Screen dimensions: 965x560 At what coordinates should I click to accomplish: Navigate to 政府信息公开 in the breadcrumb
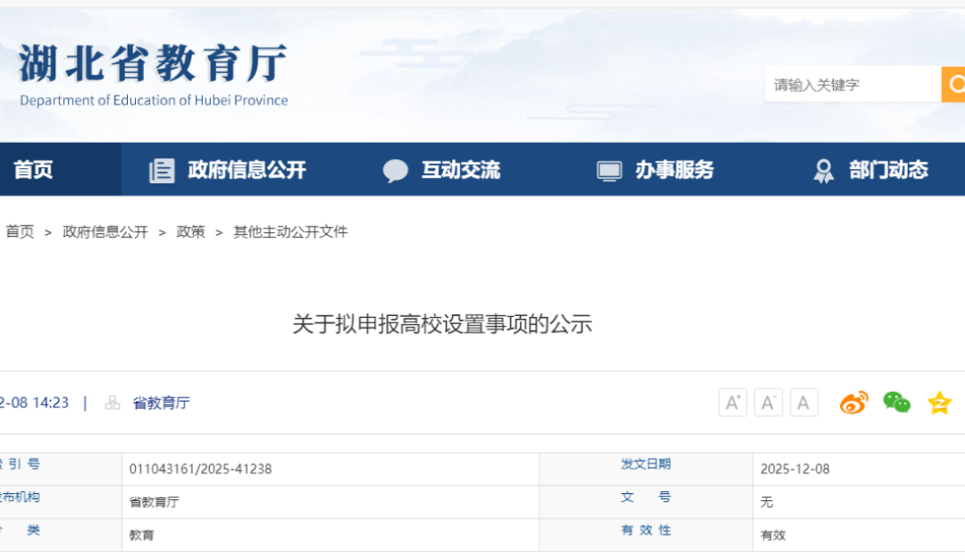click(105, 232)
